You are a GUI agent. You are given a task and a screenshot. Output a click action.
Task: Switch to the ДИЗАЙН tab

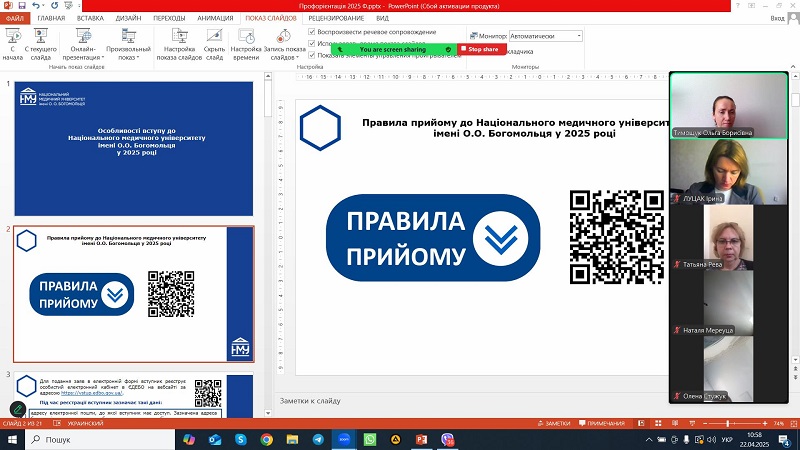click(x=128, y=18)
